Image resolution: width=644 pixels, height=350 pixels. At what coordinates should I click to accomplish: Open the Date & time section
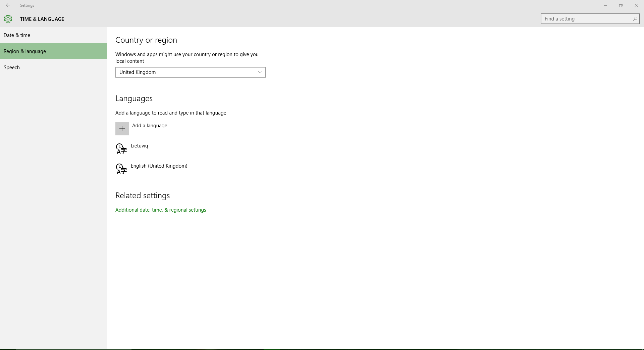54,35
